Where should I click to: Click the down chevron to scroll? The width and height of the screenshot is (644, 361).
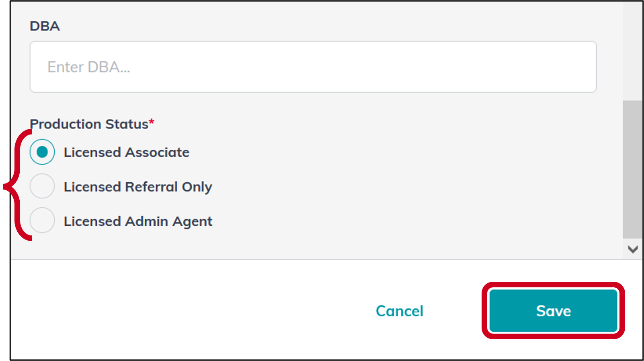tap(632, 248)
